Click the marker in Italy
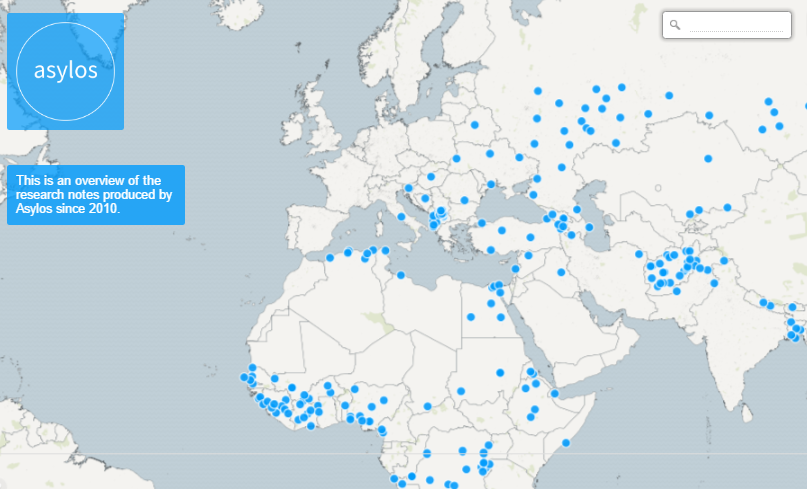Screen dimensions: 807x489 tap(401, 216)
